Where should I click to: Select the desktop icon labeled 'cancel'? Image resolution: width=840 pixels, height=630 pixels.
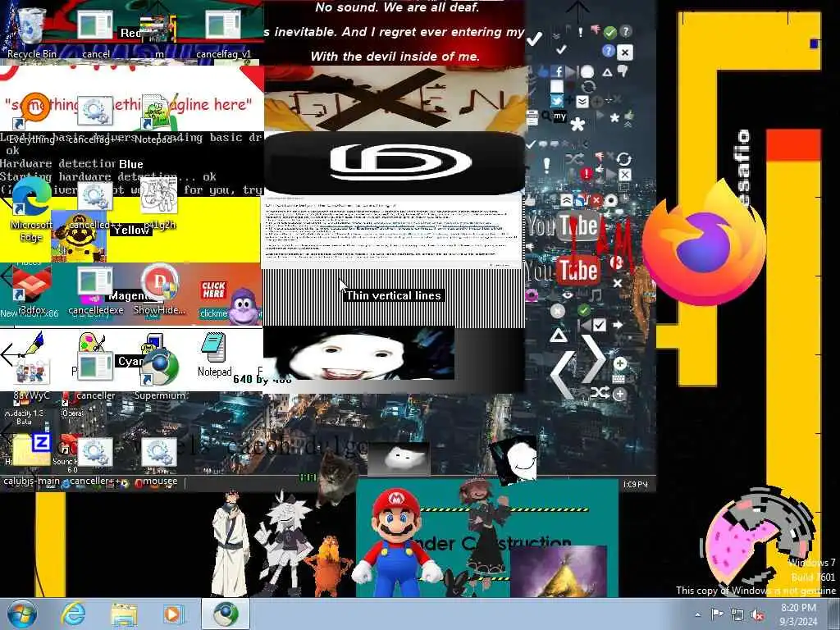pyautogui.click(x=95, y=32)
